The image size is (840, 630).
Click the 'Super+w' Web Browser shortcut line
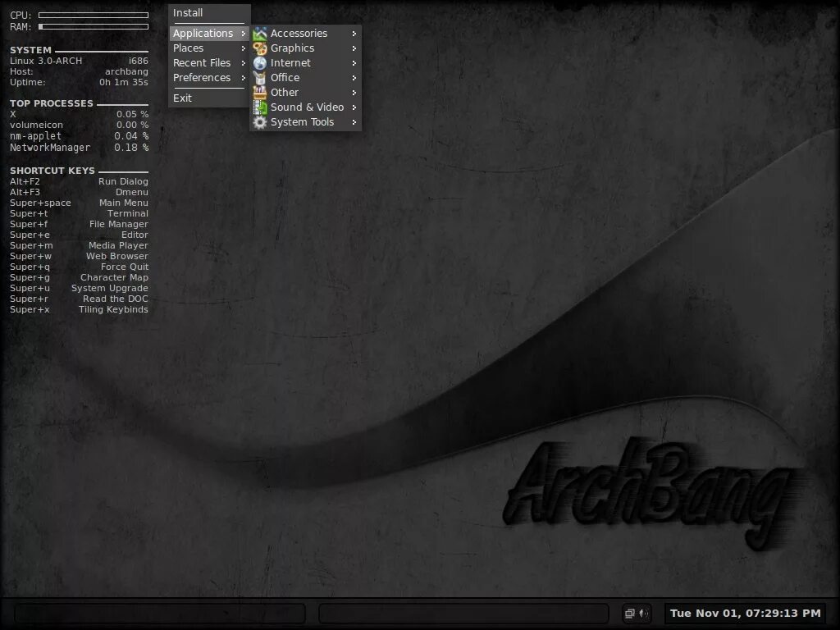point(79,257)
